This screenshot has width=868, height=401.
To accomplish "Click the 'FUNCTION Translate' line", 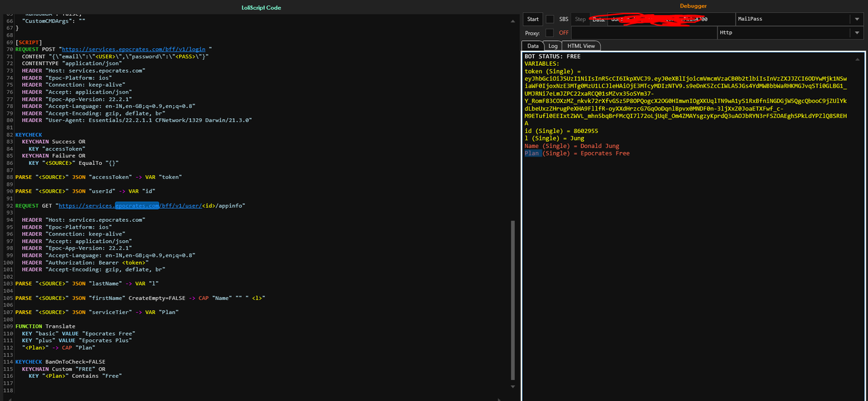I will pos(45,326).
